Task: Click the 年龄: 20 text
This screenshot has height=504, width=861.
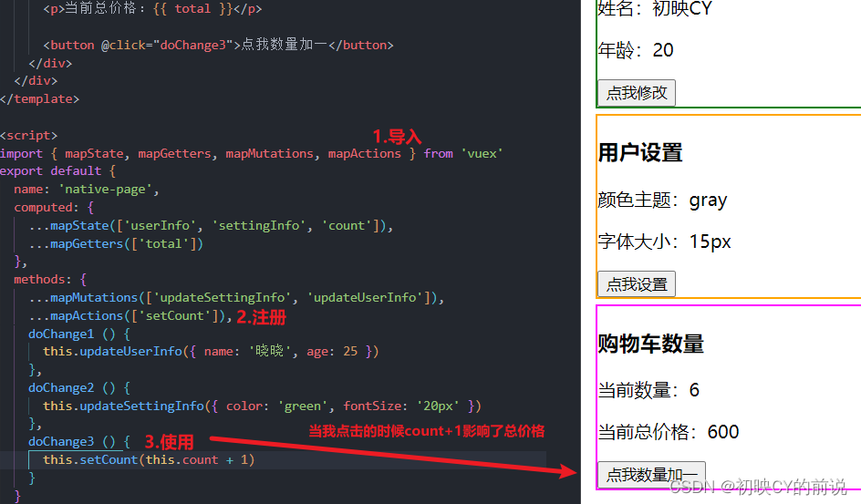Action: (636, 50)
